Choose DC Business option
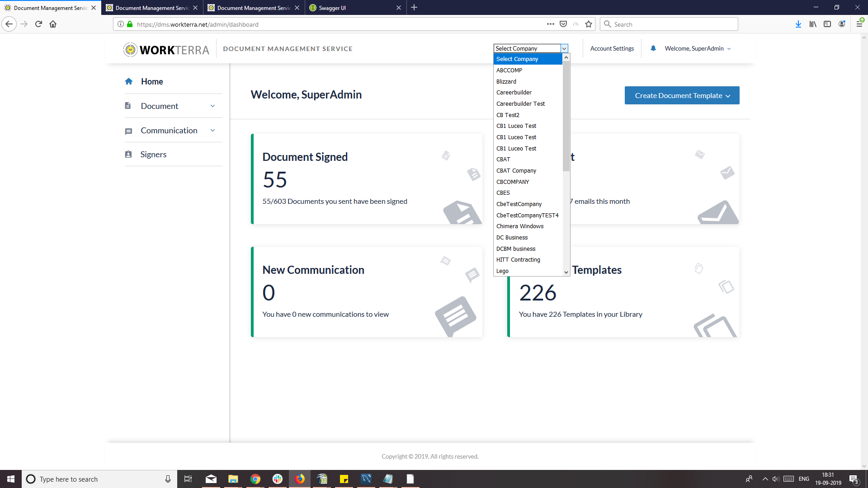The image size is (868, 488). (x=528, y=237)
